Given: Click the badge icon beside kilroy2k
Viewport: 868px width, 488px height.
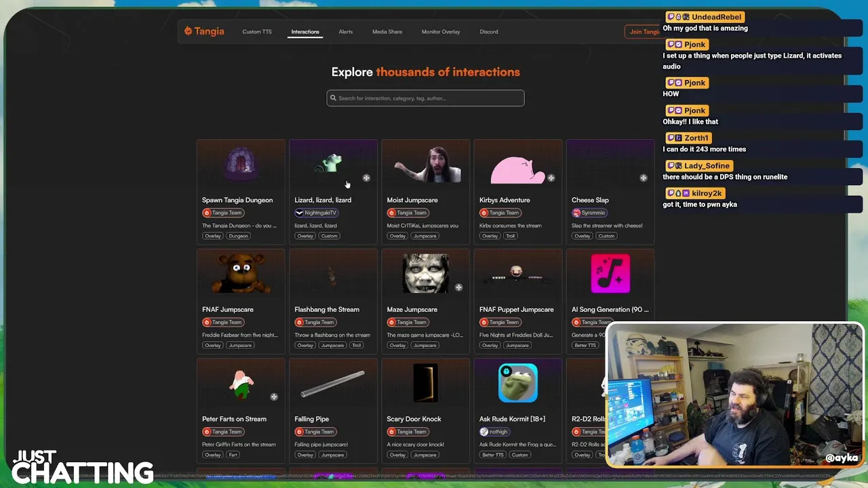Looking at the screenshot, I should coord(686,193).
